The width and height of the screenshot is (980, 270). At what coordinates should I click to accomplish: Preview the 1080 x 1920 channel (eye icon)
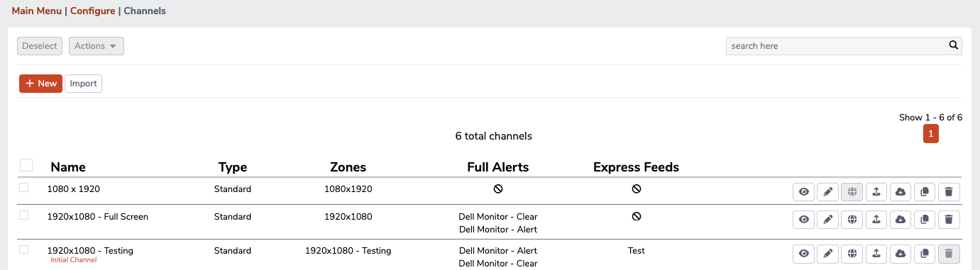tap(803, 191)
